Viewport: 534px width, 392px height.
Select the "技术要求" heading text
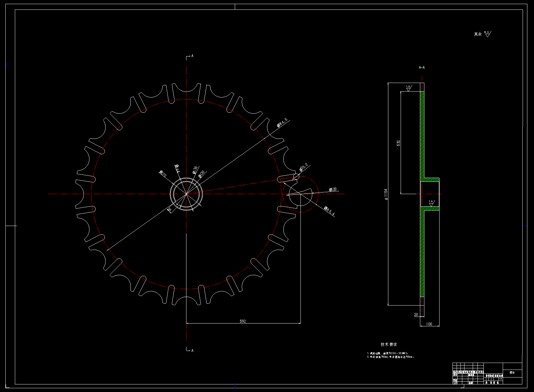pyautogui.click(x=389, y=344)
